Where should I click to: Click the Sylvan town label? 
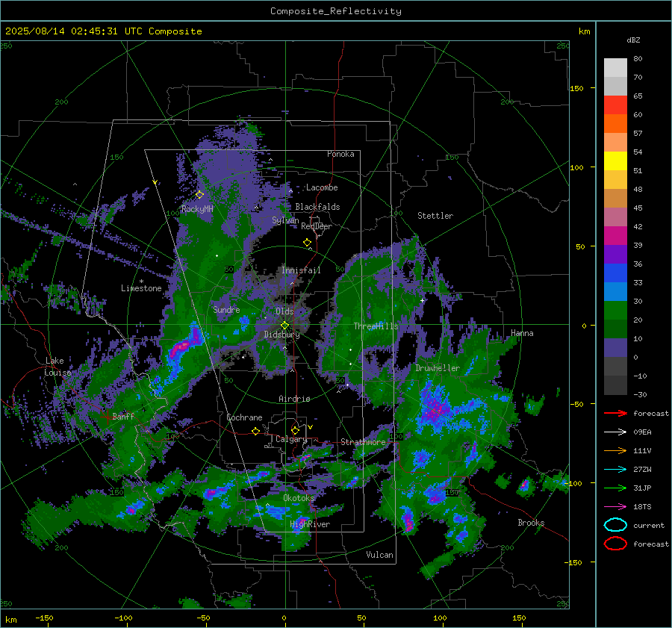[285, 220]
